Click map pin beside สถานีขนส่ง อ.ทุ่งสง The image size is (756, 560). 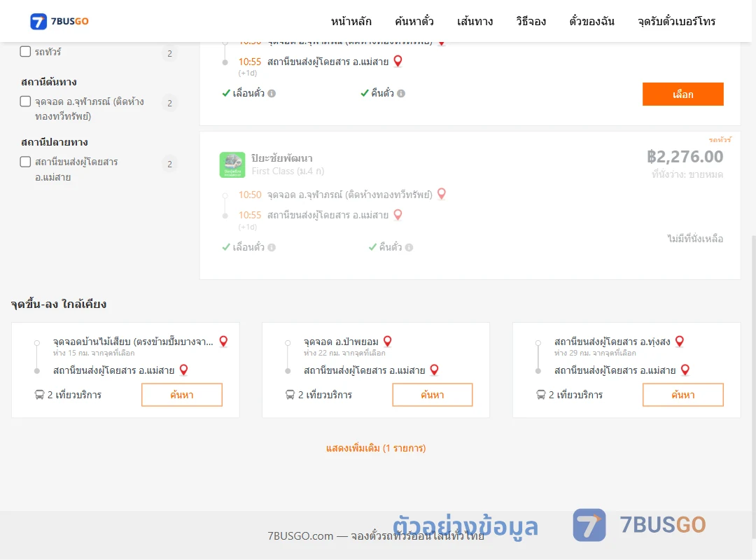679,342
